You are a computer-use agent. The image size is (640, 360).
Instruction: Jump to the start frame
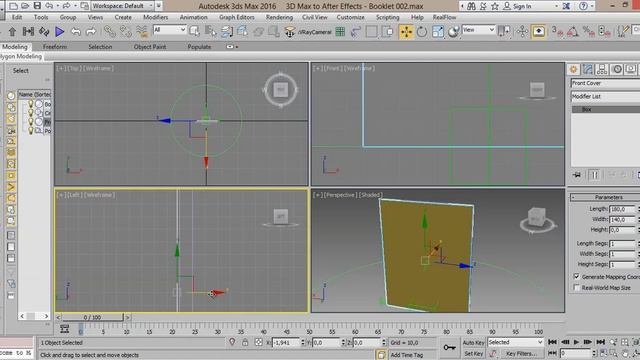click(552, 342)
